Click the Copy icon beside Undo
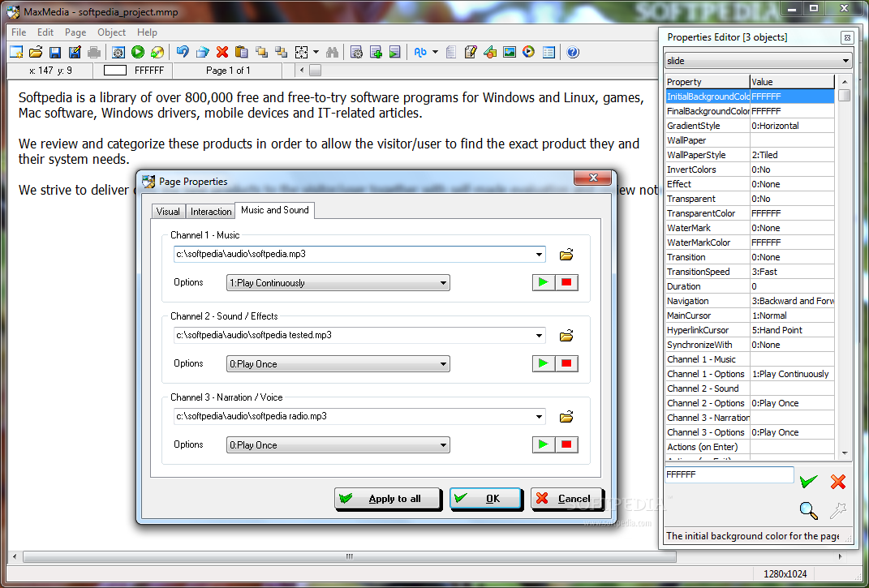 (x=202, y=52)
